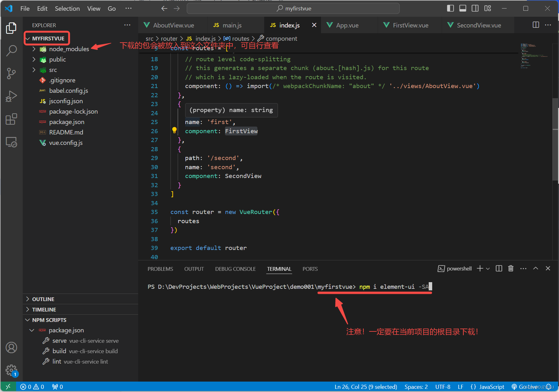Image resolution: width=559 pixels, height=392 pixels.
Task: Click the routes breadcrumb above the editor
Action: click(241, 38)
